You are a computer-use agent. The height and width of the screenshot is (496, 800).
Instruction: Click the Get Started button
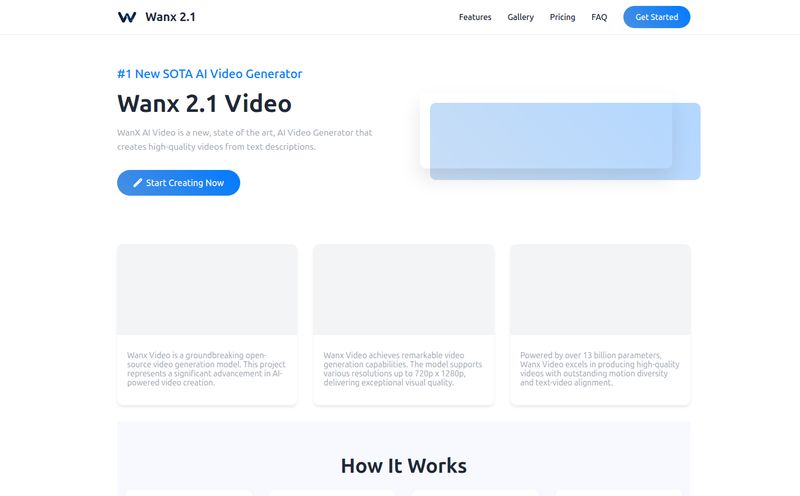657,17
